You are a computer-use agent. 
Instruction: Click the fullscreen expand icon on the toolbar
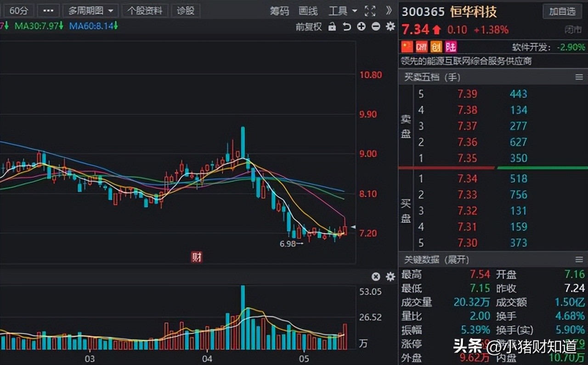[370, 11]
